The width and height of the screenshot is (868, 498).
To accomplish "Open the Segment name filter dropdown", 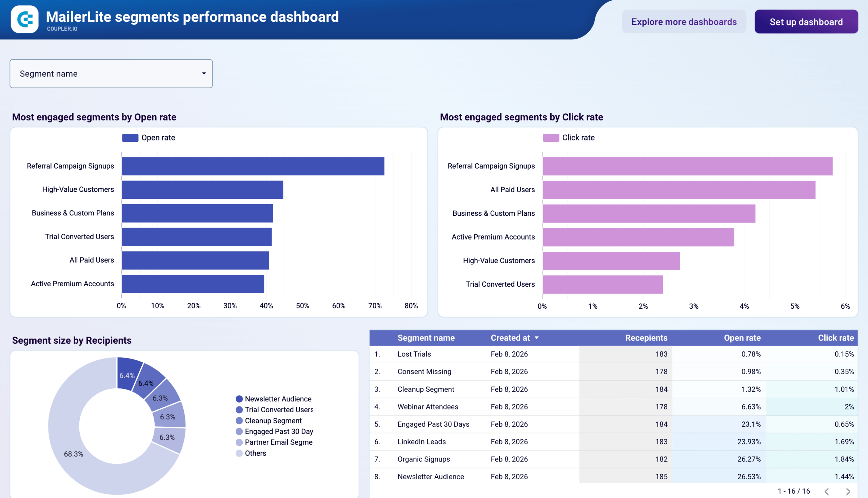I will coord(111,74).
